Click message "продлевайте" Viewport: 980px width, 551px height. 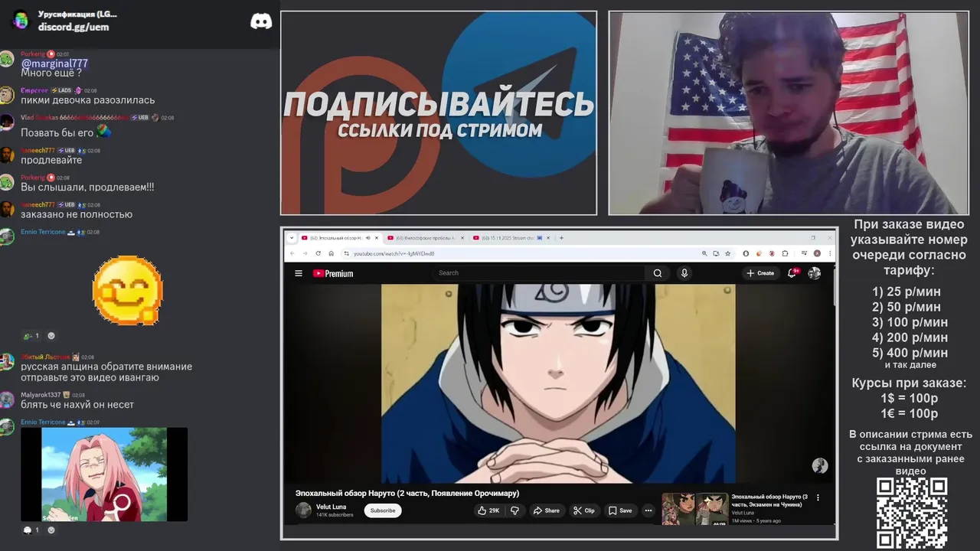pos(51,160)
